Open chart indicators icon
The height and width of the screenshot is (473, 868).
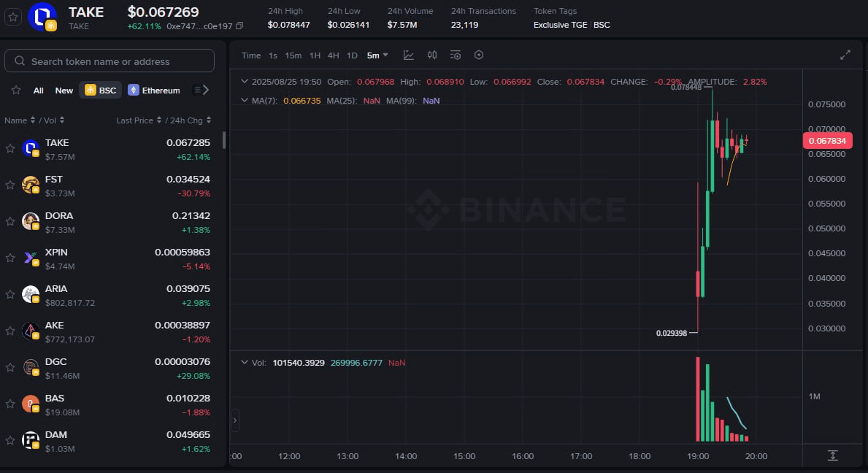tap(456, 55)
